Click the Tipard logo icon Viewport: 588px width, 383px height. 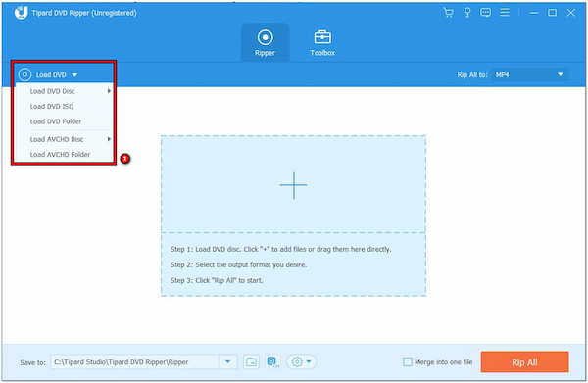tap(21, 13)
